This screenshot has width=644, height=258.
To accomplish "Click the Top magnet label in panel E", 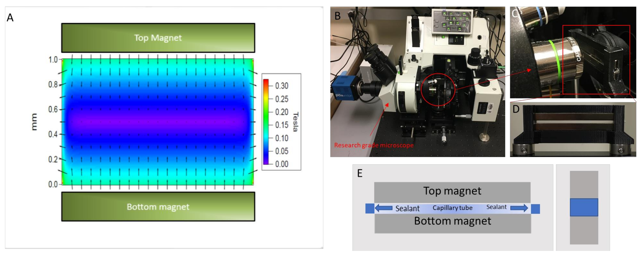I will [x=452, y=191].
